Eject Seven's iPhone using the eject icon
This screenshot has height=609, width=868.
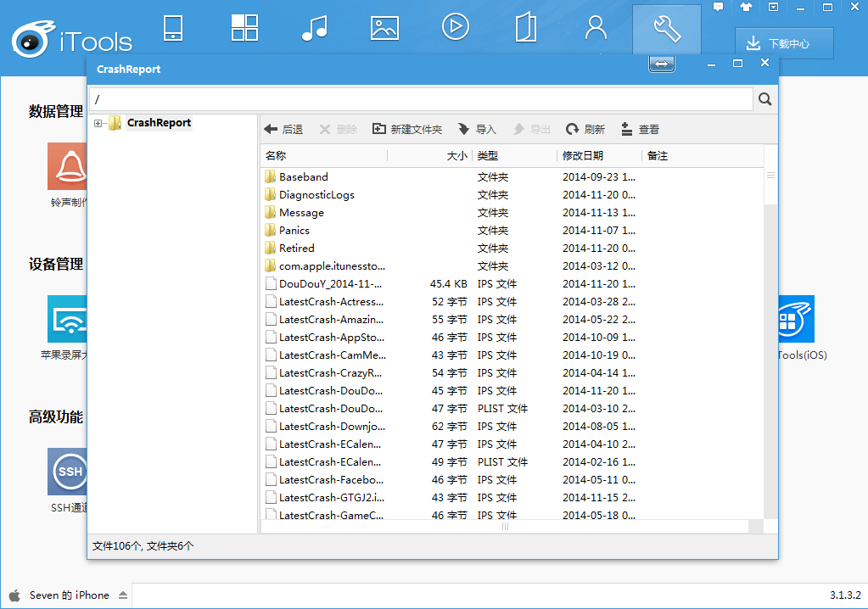click(x=123, y=595)
